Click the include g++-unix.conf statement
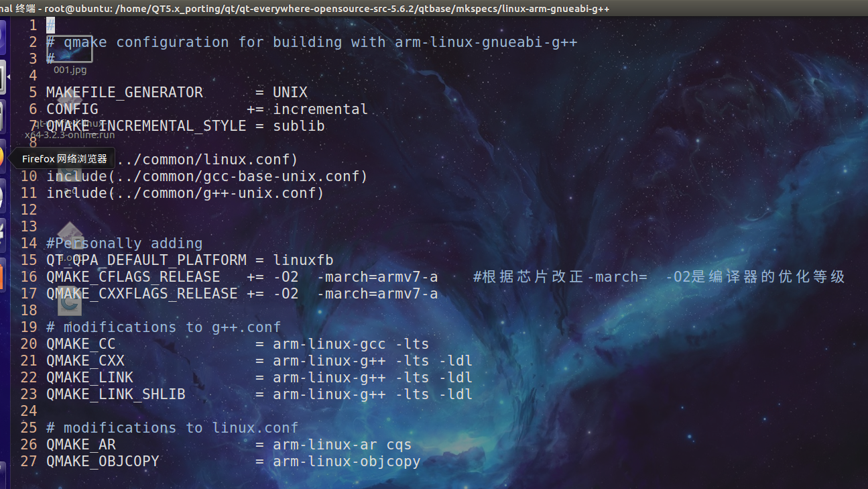The width and height of the screenshot is (868, 489). click(184, 193)
